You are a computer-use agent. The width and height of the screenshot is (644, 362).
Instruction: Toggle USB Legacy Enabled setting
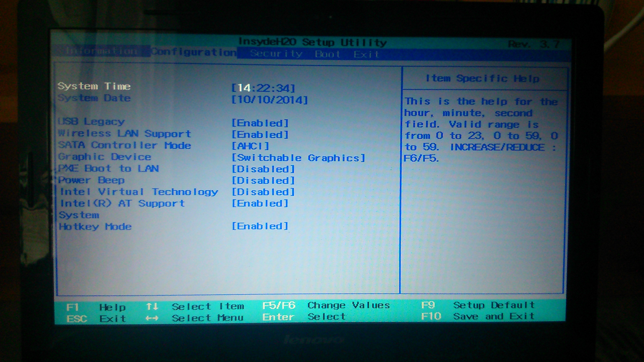260,123
